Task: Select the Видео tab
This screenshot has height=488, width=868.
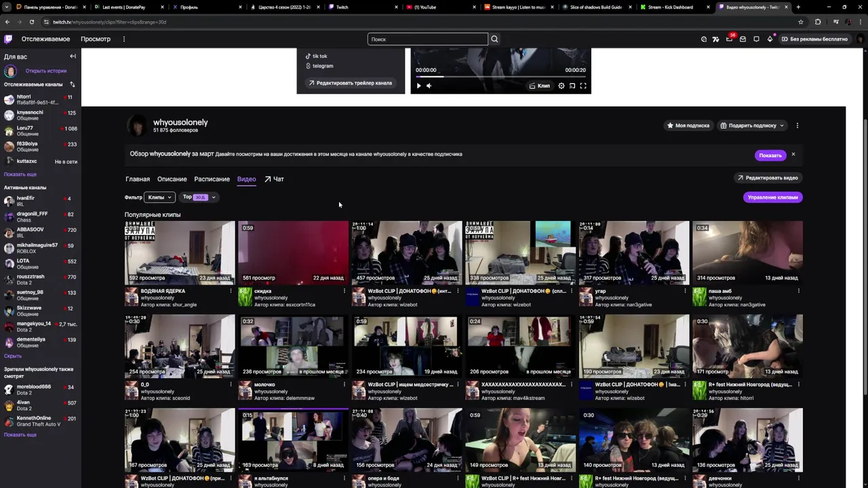Action: pos(246,179)
